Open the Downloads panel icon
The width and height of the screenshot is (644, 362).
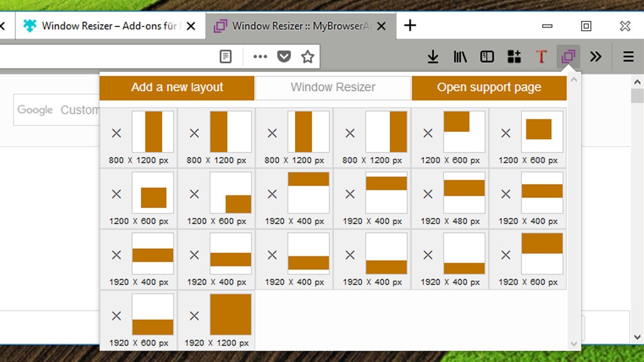click(433, 57)
